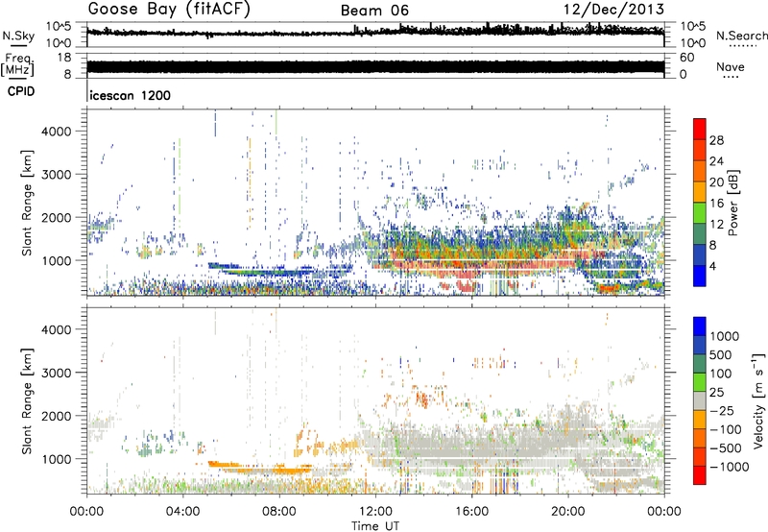This screenshot has width=768, height=532.
Task: Click 'Power [dB]' colorbar title
Action: coord(732,203)
